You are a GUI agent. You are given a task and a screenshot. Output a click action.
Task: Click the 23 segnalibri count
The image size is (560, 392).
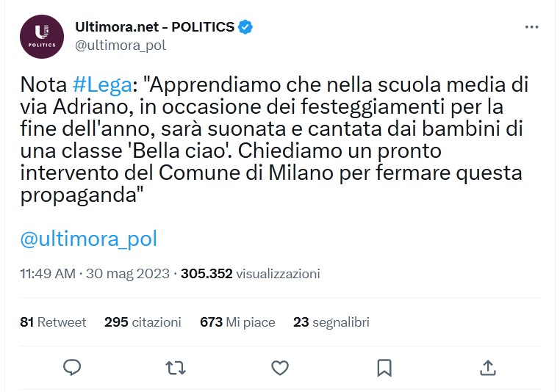point(331,322)
